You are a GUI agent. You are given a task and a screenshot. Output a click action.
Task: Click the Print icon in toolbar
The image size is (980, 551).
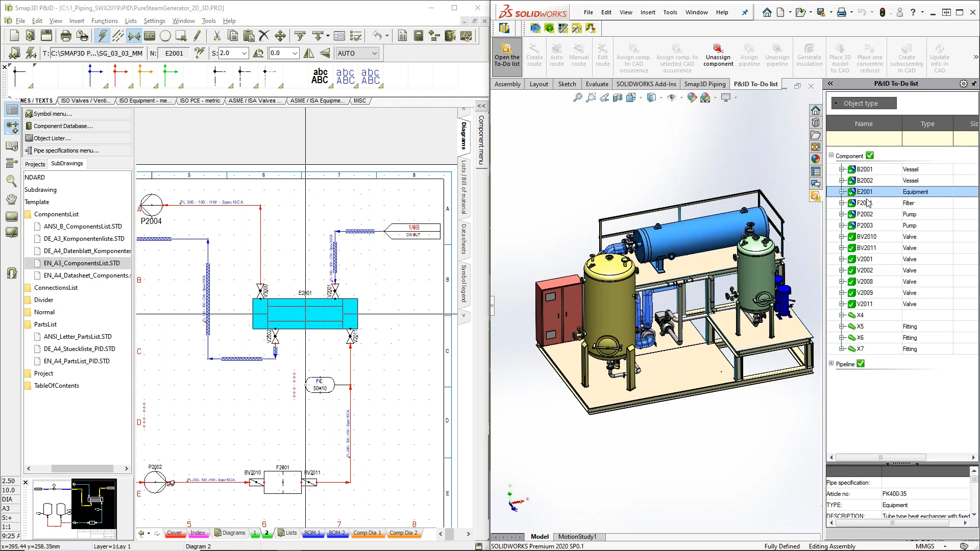click(66, 36)
